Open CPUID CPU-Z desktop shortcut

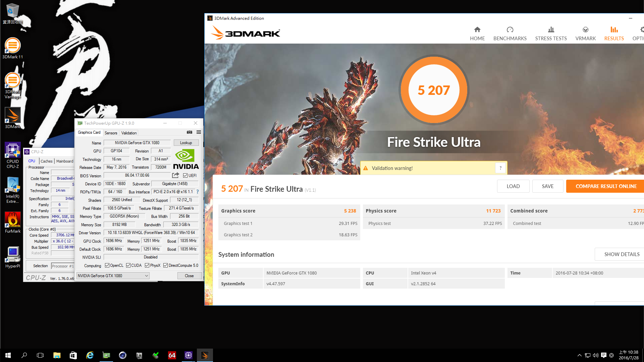click(x=12, y=155)
